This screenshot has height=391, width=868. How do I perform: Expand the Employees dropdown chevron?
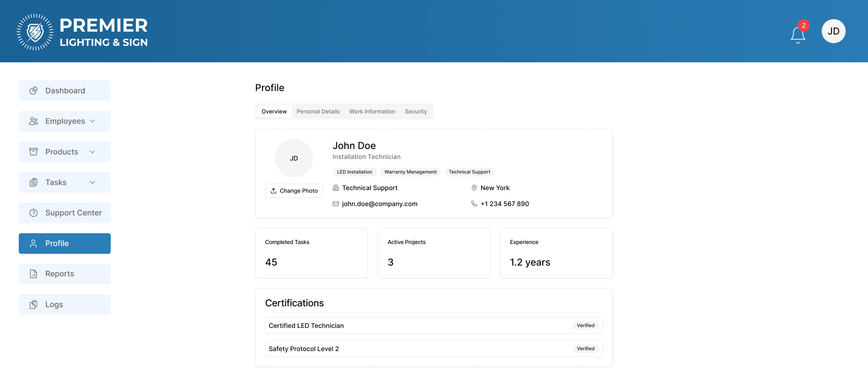point(93,121)
